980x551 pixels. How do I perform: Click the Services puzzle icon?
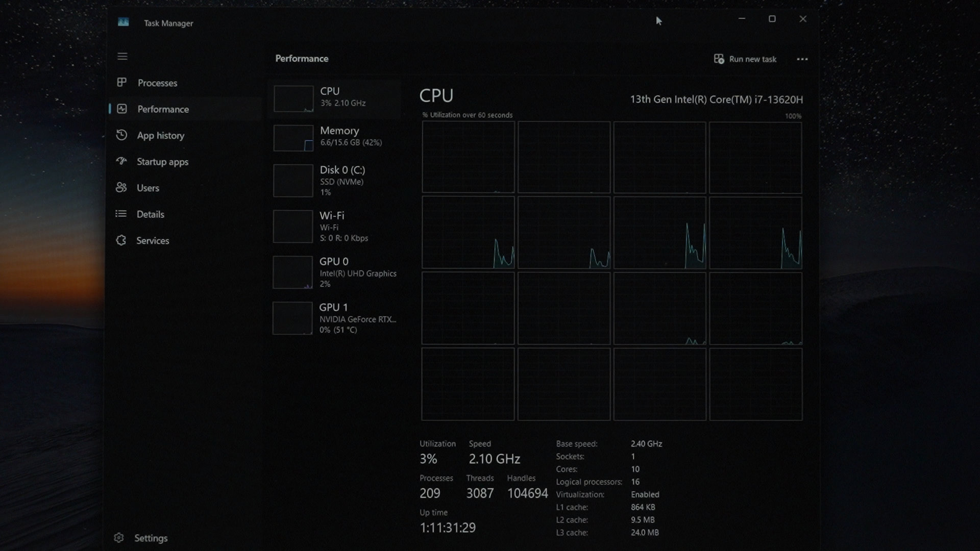[x=121, y=240]
